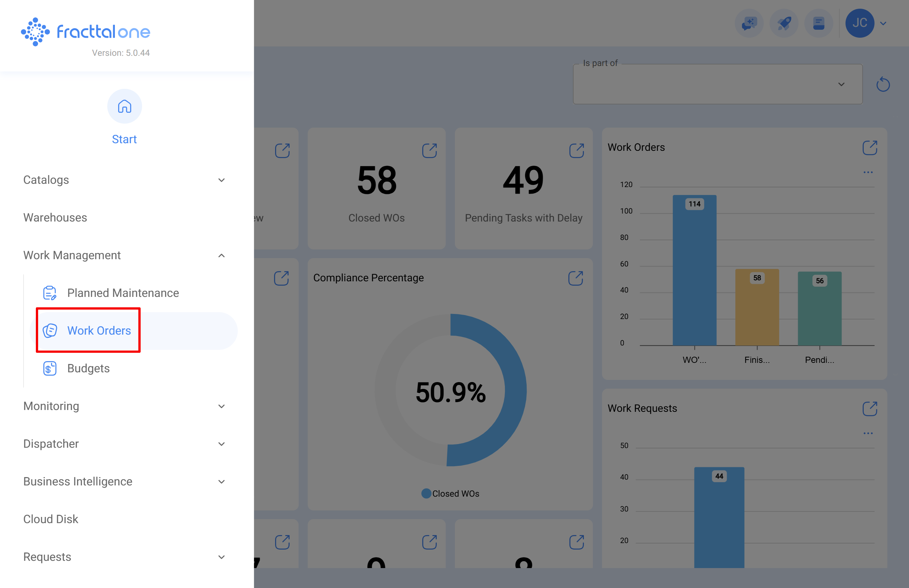Open Planned Maintenance submenu text
This screenshot has height=588, width=909.
pyautogui.click(x=123, y=293)
